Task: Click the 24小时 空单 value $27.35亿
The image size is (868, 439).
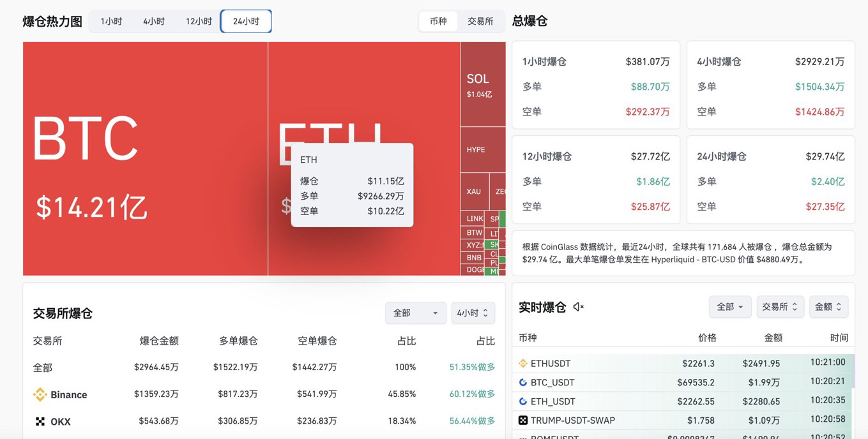Action: click(825, 207)
